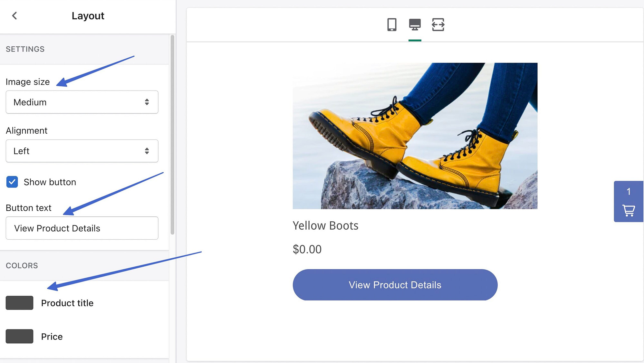The image size is (644, 363).
Task: Uncheck the Show button checkbox
Action: 12,182
